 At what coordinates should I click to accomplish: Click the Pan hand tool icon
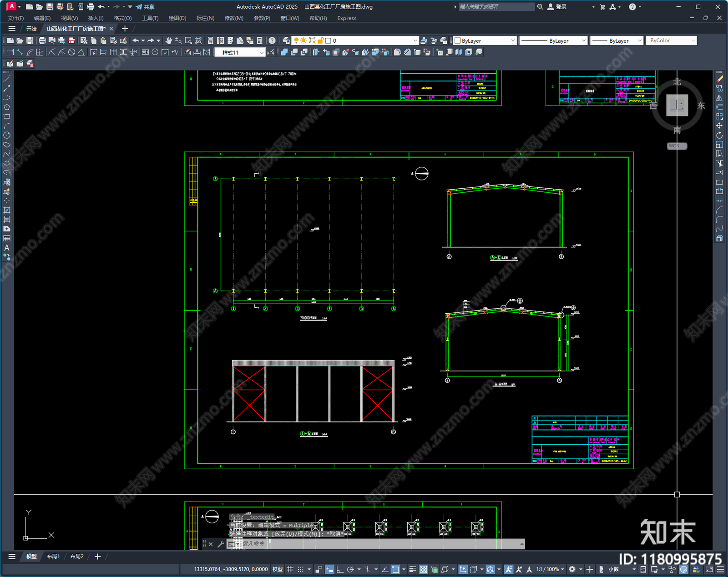tap(169, 40)
